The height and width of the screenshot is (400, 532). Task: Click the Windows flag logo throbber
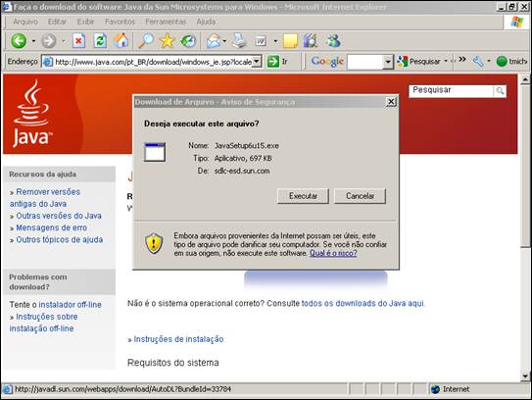[516, 23]
